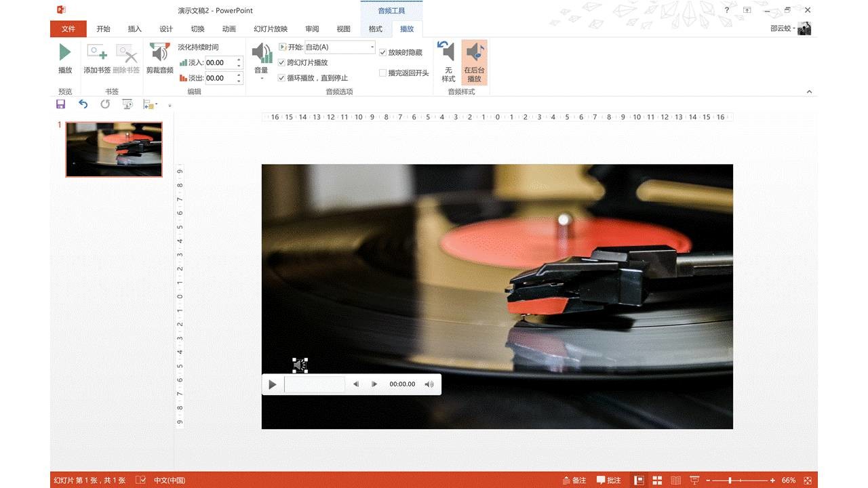Toggle Loop until Stopped (循环播放) checkbox

pos(282,78)
